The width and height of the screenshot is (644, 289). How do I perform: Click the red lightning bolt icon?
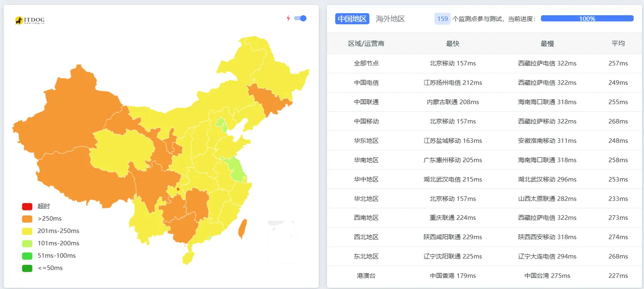click(x=288, y=18)
